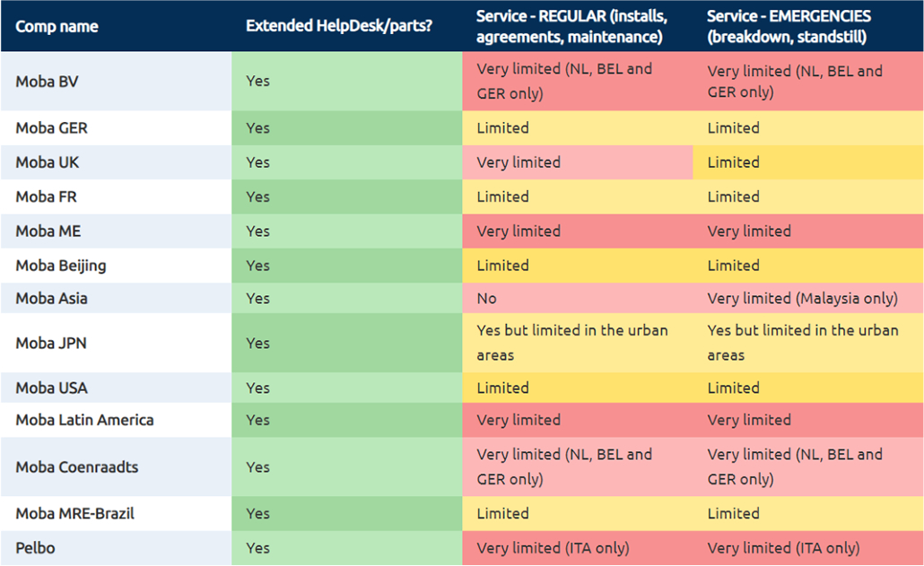924x566 pixels.
Task: Select the 'Moba BV' company name cell
Action: [47, 81]
